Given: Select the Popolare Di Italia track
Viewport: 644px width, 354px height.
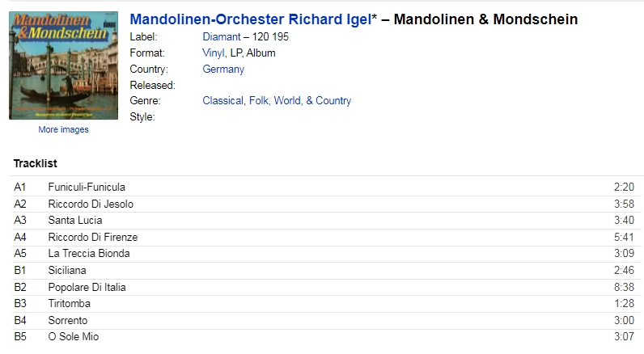Looking at the screenshot, I should (326, 287).
